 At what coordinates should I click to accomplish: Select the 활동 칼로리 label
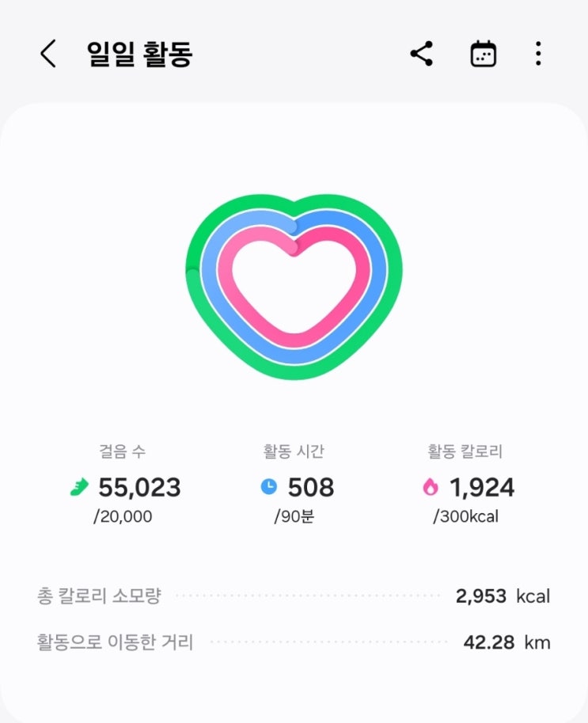pyautogui.click(x=465, y=452)
